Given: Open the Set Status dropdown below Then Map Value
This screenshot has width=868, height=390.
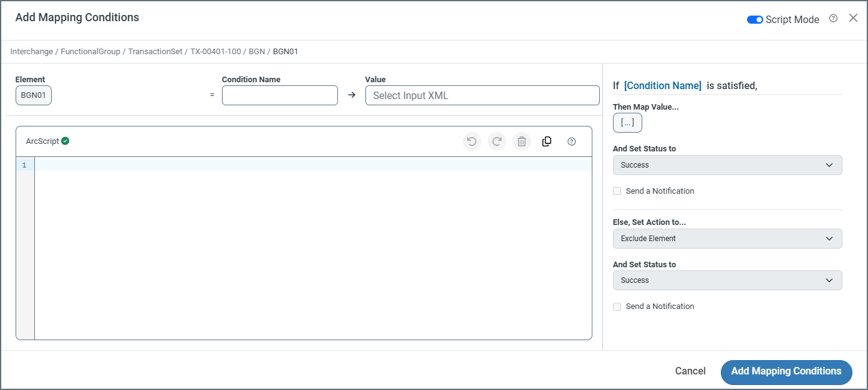Looking at the screenshot, I should click(x=727, y=165).
